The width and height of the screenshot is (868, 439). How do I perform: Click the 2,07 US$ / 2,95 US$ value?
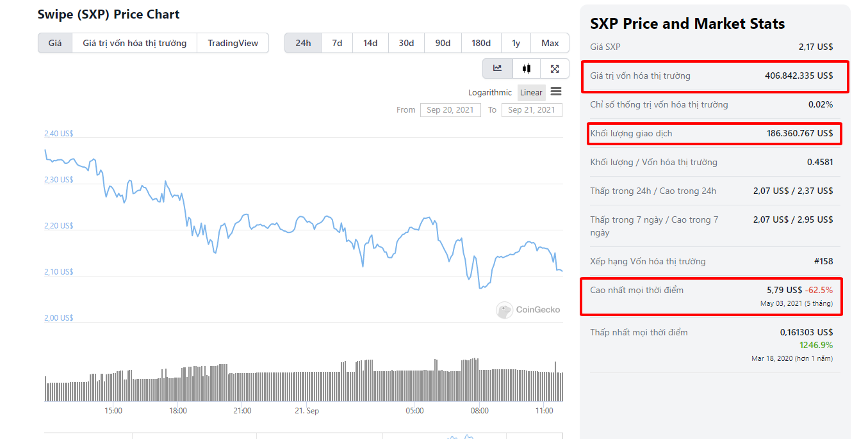point(793,219)
